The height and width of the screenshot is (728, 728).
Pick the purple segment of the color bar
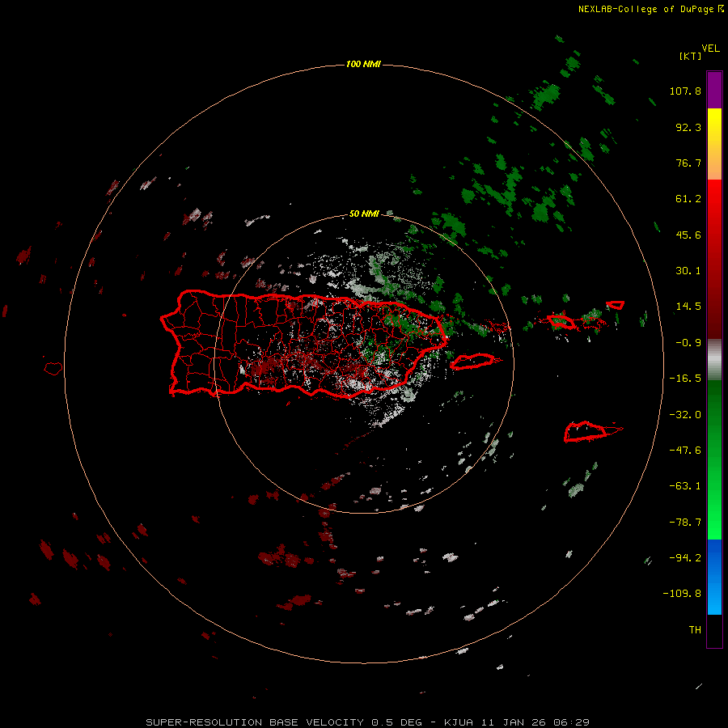click(x=714, y=90)
